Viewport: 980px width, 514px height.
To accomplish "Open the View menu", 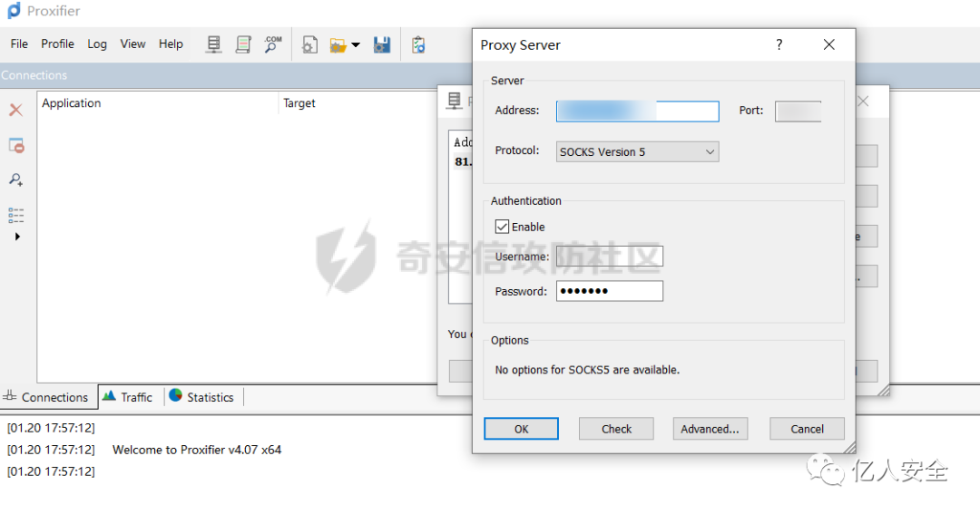I will point(132,44).
